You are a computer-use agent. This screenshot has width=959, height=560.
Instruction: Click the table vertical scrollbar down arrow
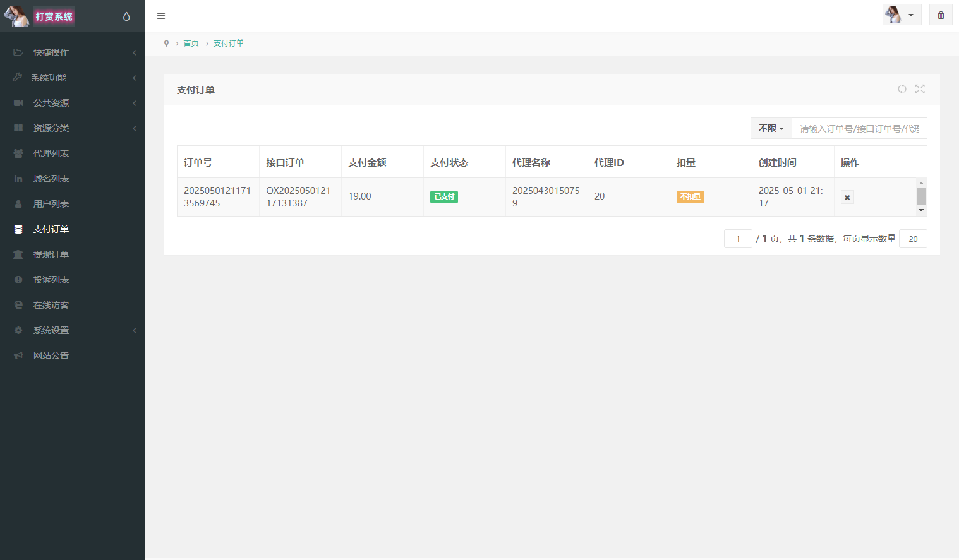coord(921,210)
